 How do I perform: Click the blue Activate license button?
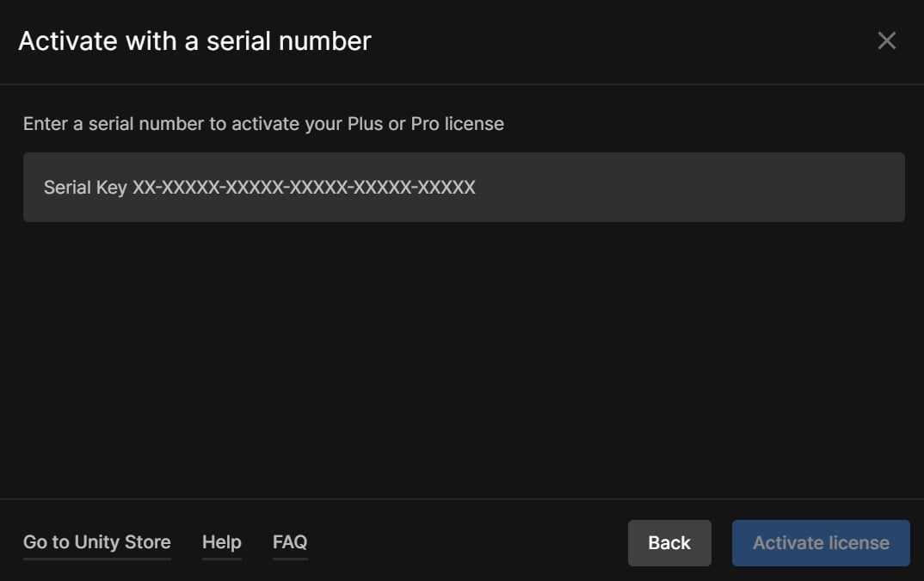point(820,543)
